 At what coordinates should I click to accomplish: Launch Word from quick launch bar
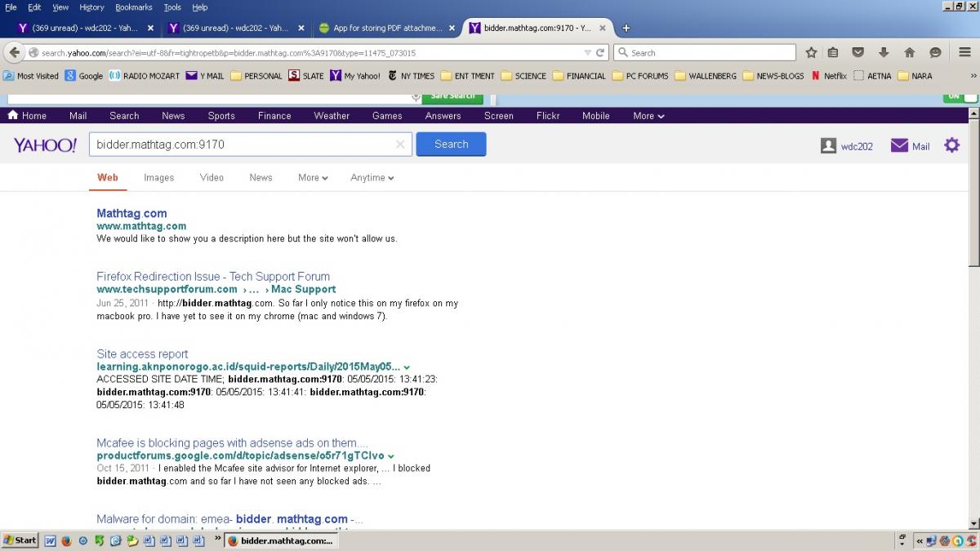coord(50,540)
